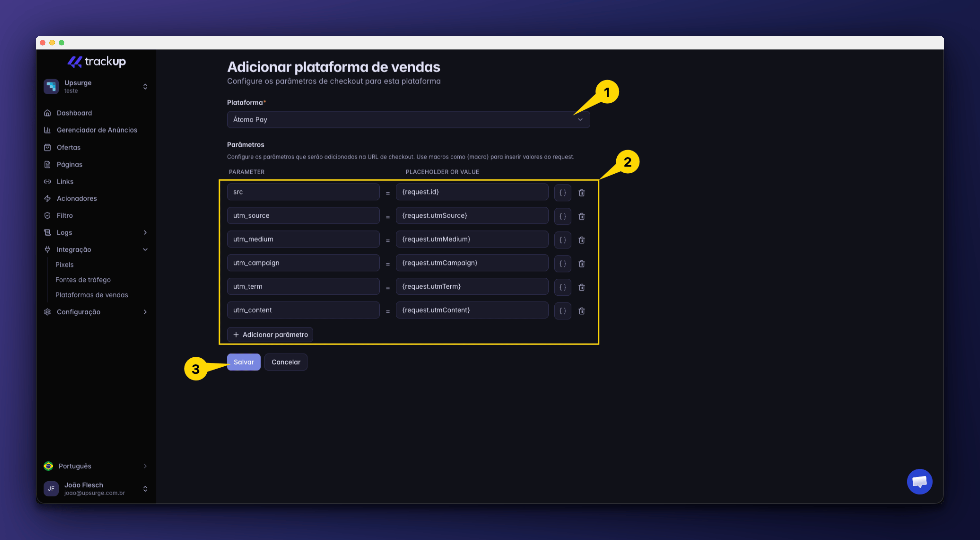The image size is (980, 540).
Task: Open Filtro in the sidebar
Action: tap(65, 215)
